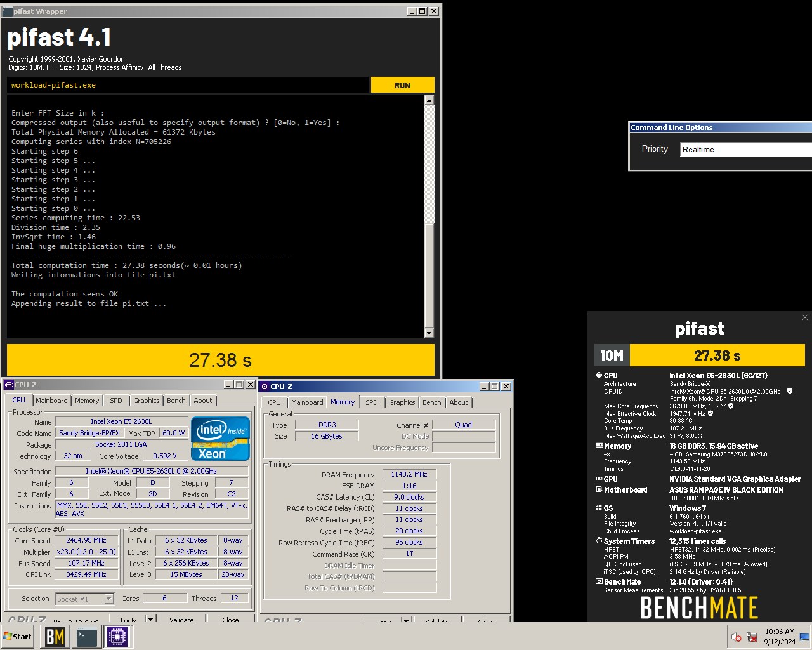Viewport: 812px width, 650px height.
Task: Click the Core Speed value 2464.95 MHz
Action: (x=87, y=541)
